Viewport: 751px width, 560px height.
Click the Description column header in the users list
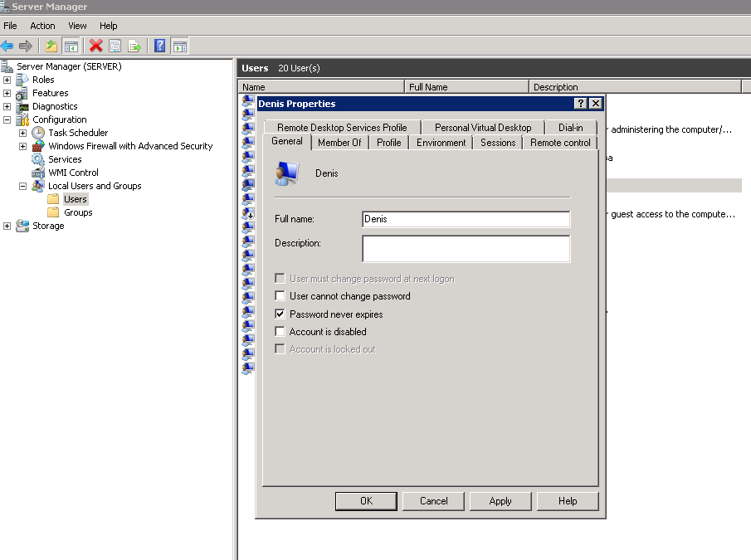point(635,86)
